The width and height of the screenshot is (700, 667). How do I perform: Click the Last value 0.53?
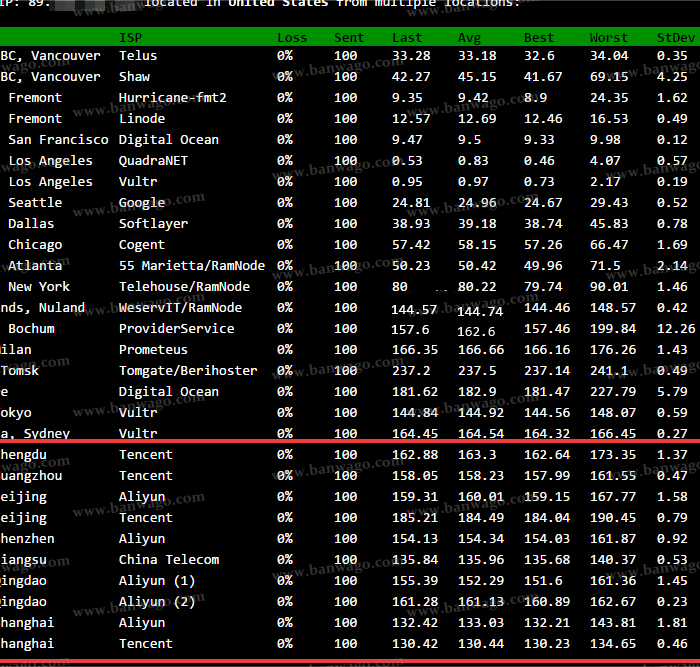pos(407,161)
